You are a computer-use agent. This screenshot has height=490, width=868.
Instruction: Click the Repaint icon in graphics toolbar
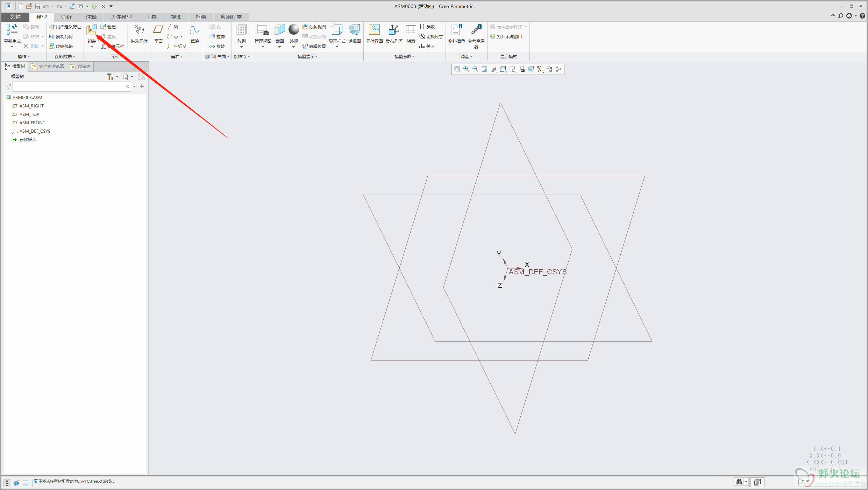coord(484,69)
